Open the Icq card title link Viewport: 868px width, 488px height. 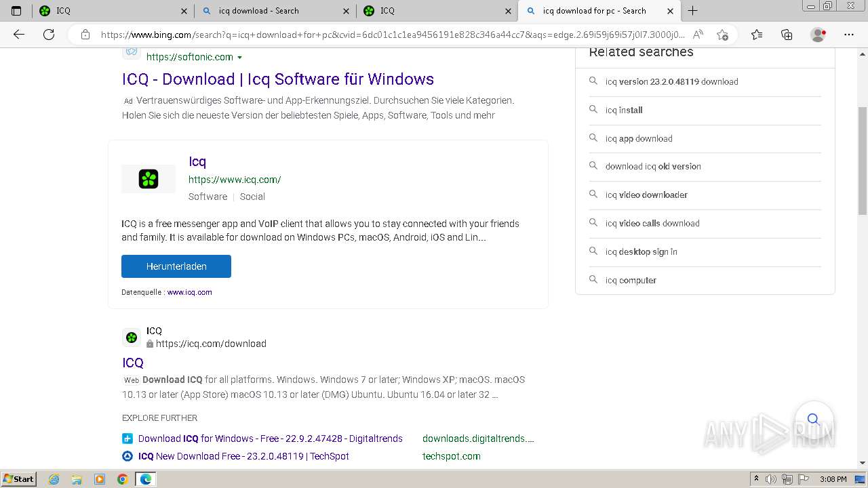click(197, 161)
